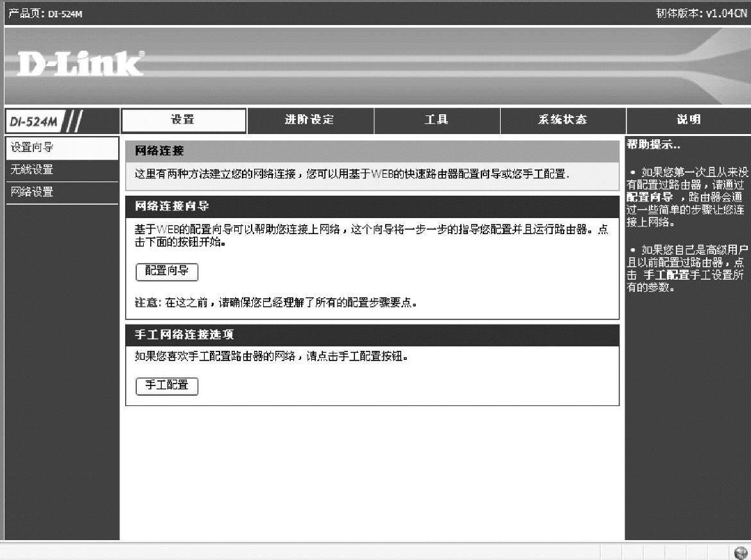
Task: Click the 网络连接向导 section header
Action: [372, 207]
